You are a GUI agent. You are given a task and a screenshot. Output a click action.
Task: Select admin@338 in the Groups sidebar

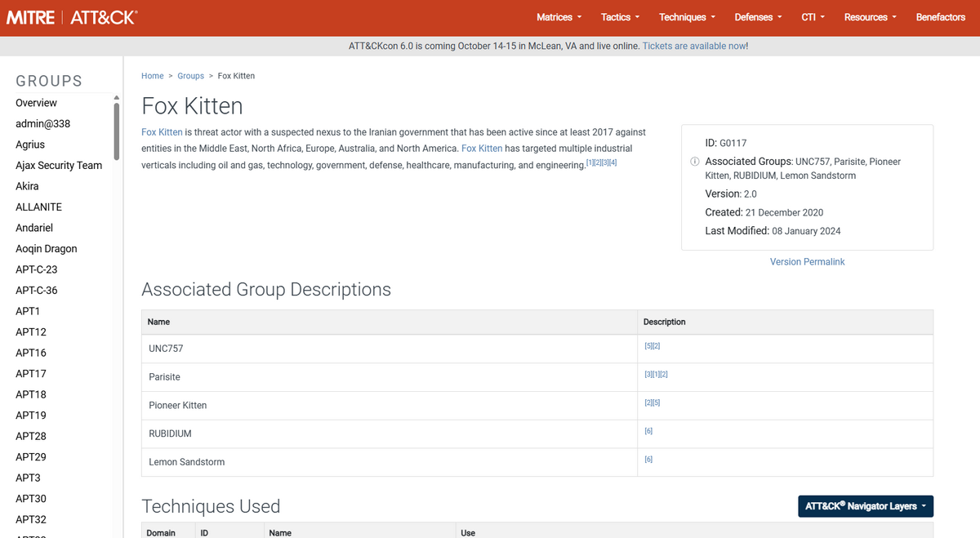(43, 124)
